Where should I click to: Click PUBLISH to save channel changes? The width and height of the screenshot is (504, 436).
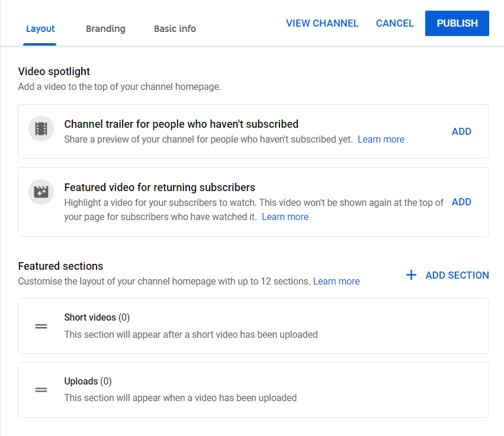tap(457, 23)
